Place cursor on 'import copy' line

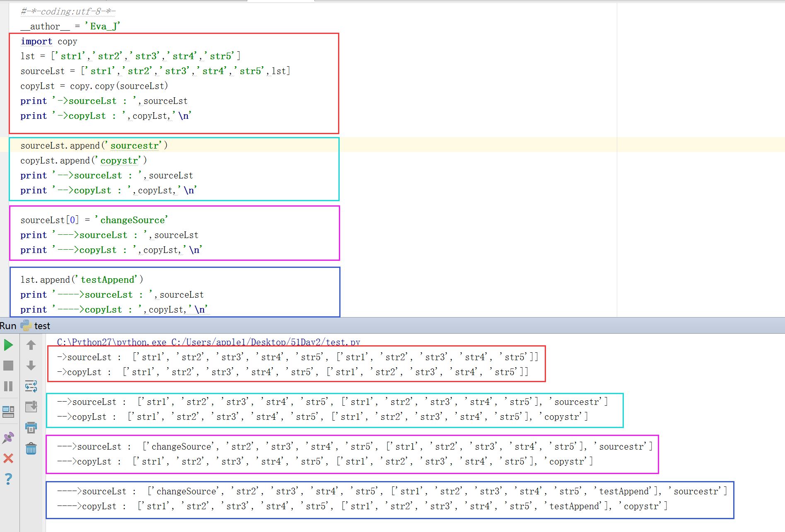click(x=49, y=41)
